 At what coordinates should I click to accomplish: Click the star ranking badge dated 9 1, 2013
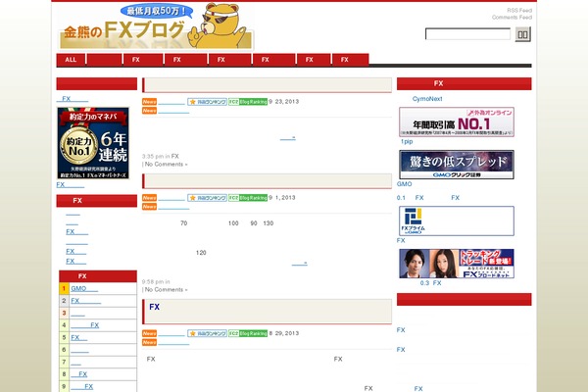[207, 198]
